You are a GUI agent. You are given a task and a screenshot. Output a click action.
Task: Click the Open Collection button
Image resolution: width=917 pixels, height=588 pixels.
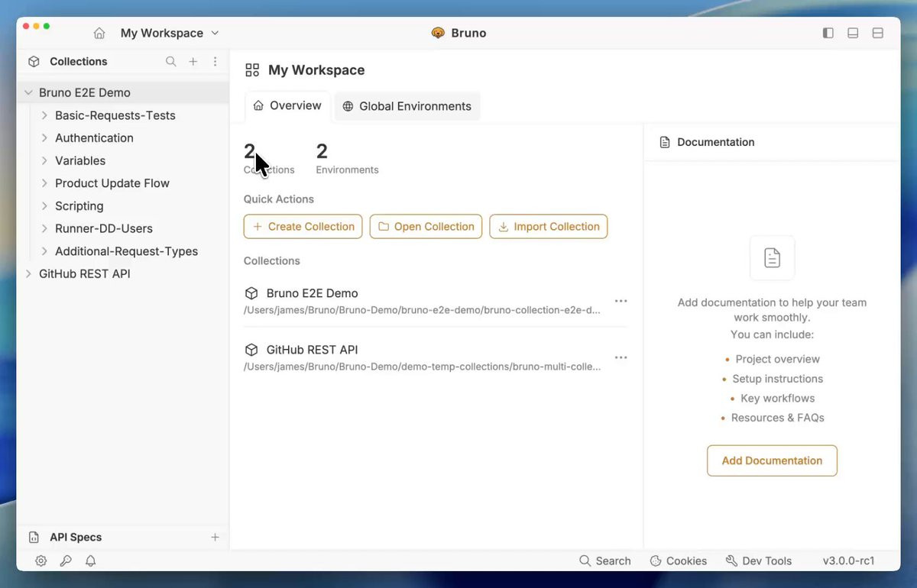[426, 227]
